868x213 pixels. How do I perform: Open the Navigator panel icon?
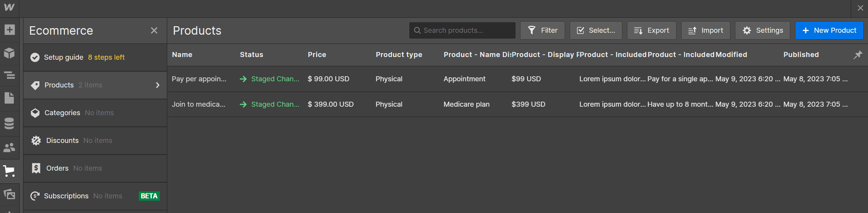coord(9,75)
